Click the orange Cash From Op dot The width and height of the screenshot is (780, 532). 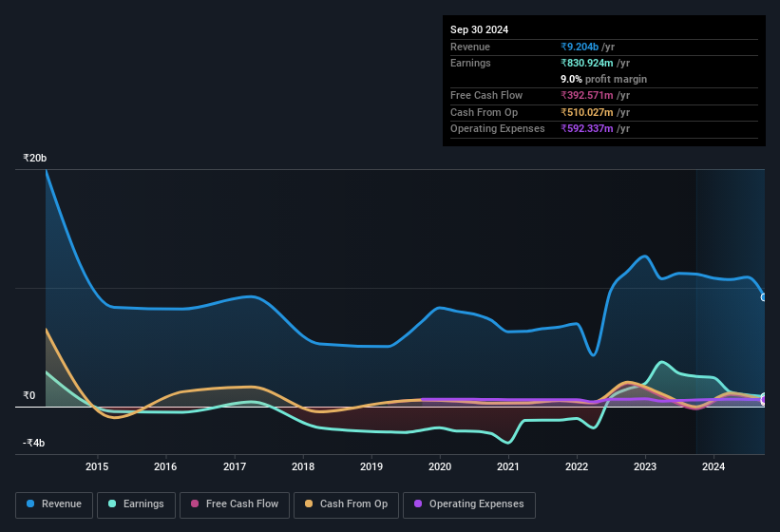[309, 503]
